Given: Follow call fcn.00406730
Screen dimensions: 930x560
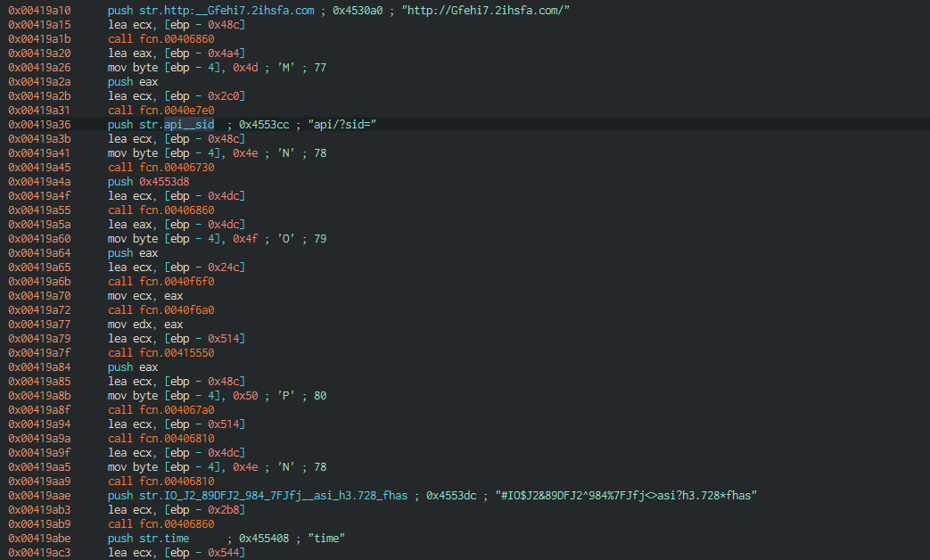Looking at the screenshot, I should coord(160,167).
